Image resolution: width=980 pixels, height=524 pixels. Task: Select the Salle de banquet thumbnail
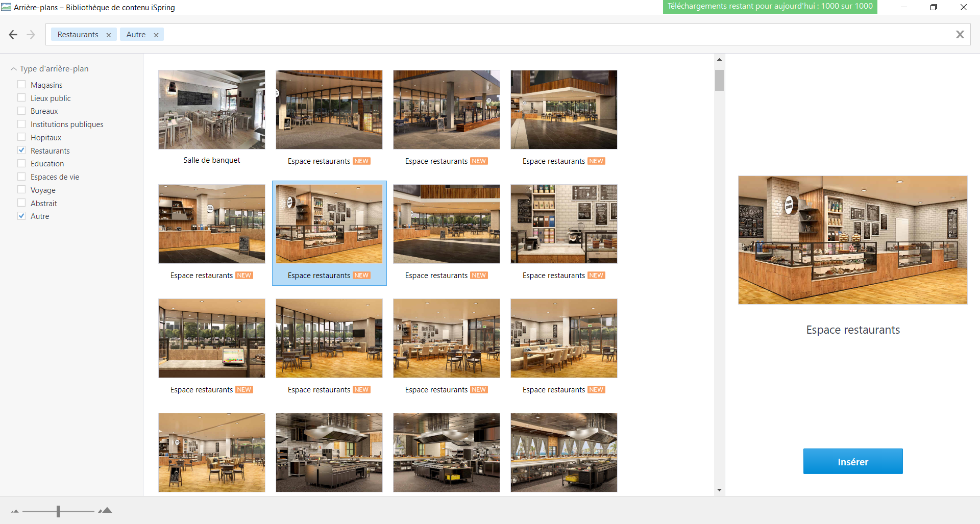point(212,110)
